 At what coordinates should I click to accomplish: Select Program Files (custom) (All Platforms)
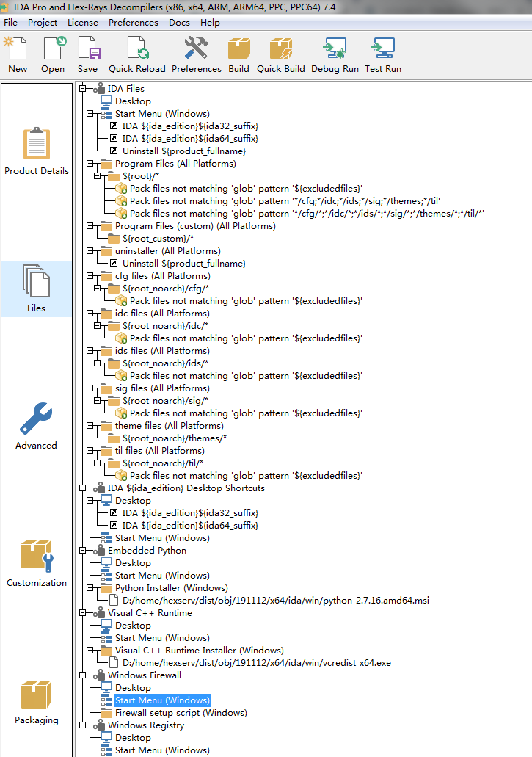(195, 226)
